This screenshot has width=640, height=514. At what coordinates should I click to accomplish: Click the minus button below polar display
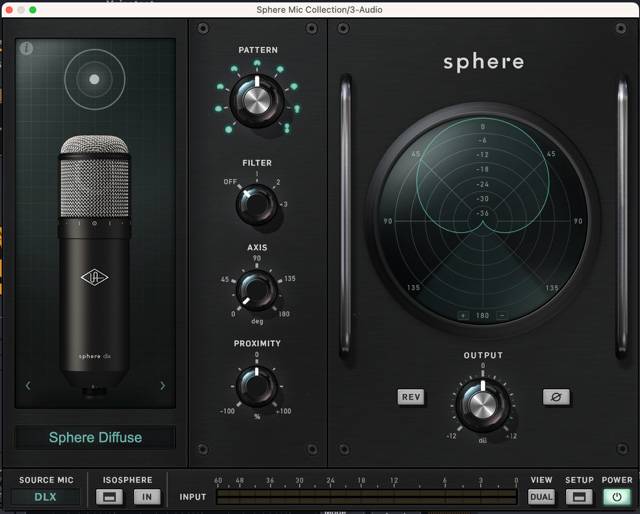click(x=502, y=315)
